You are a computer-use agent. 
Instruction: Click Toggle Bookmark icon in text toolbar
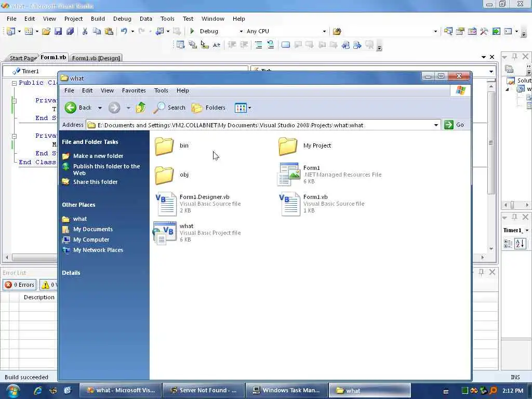286,45
